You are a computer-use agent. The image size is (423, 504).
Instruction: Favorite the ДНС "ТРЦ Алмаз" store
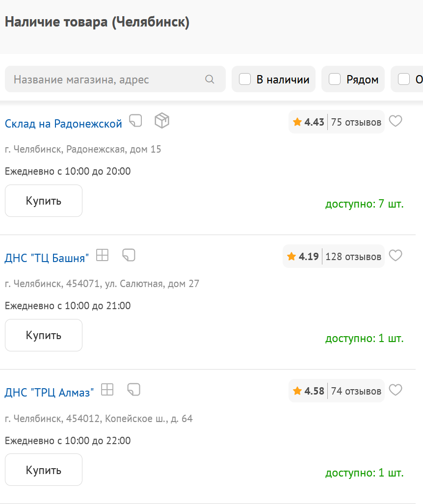(x=396, y=390)
